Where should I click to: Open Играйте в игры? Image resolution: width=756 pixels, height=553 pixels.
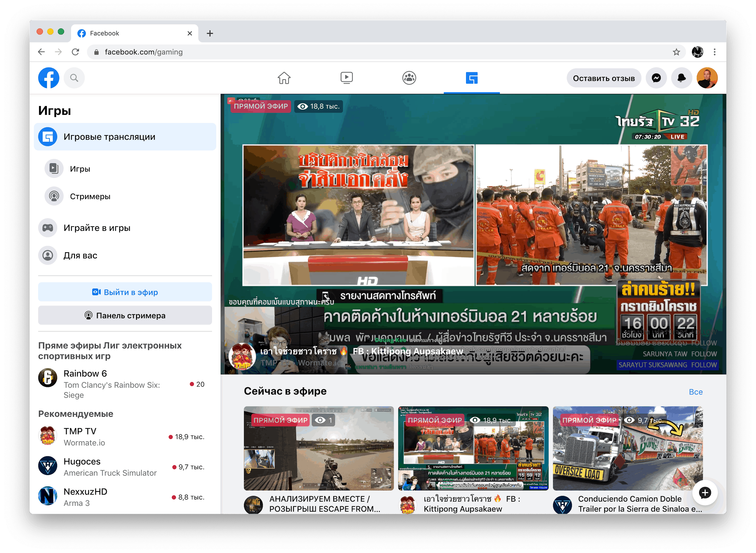point(125,228)
